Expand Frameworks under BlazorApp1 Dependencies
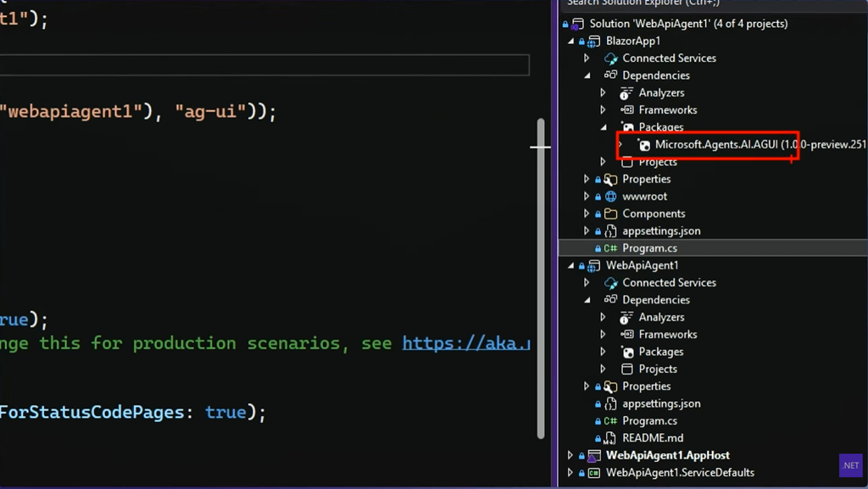Image resolution: width=868 pixels, height=489 pixels. (604, 110)
